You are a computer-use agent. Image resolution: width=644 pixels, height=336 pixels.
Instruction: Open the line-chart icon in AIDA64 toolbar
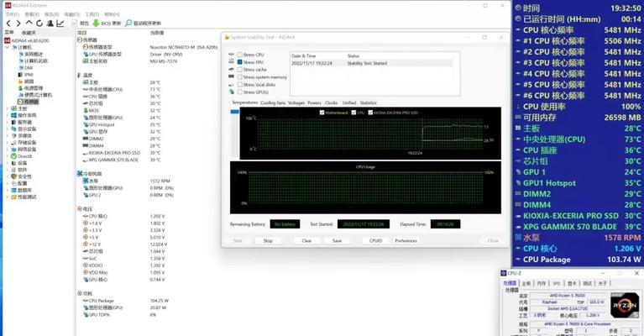pyautogui.click(x=60, y=24)
